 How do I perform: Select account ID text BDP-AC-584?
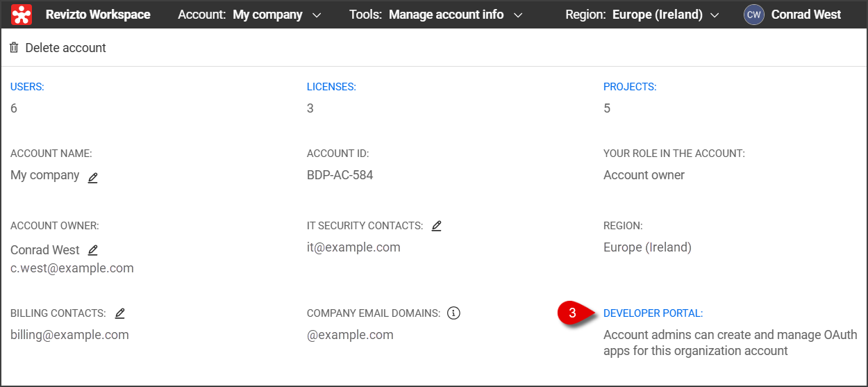tap(340, 175)
